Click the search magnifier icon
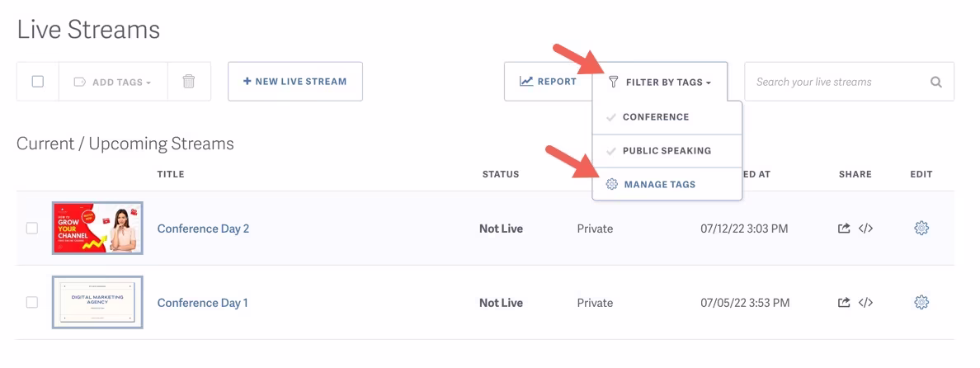The width and height of the screenshot is (980, 368). (x=935, y=82)
